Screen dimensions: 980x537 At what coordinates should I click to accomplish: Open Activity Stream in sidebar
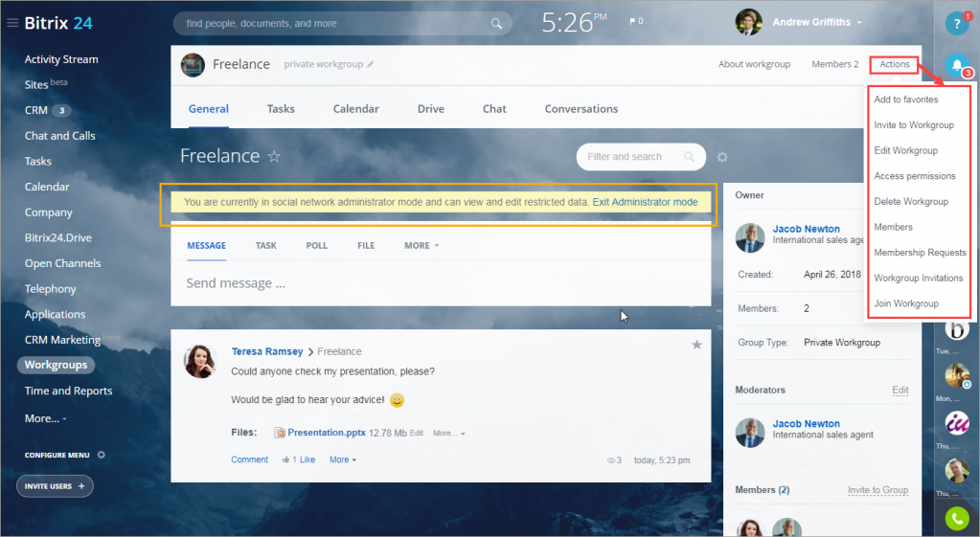61,59
